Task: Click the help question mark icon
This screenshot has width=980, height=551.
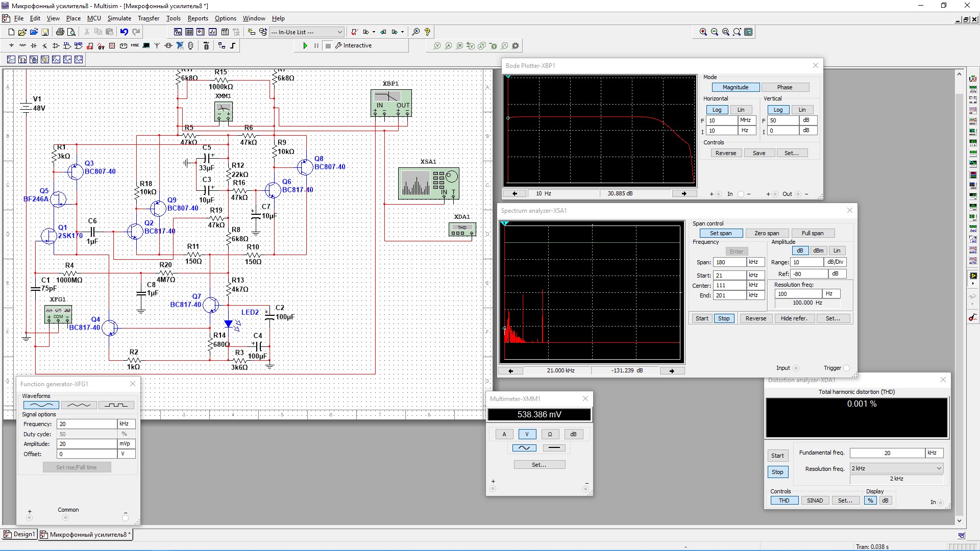Action: pyautogui.click(x=428, y=32)
